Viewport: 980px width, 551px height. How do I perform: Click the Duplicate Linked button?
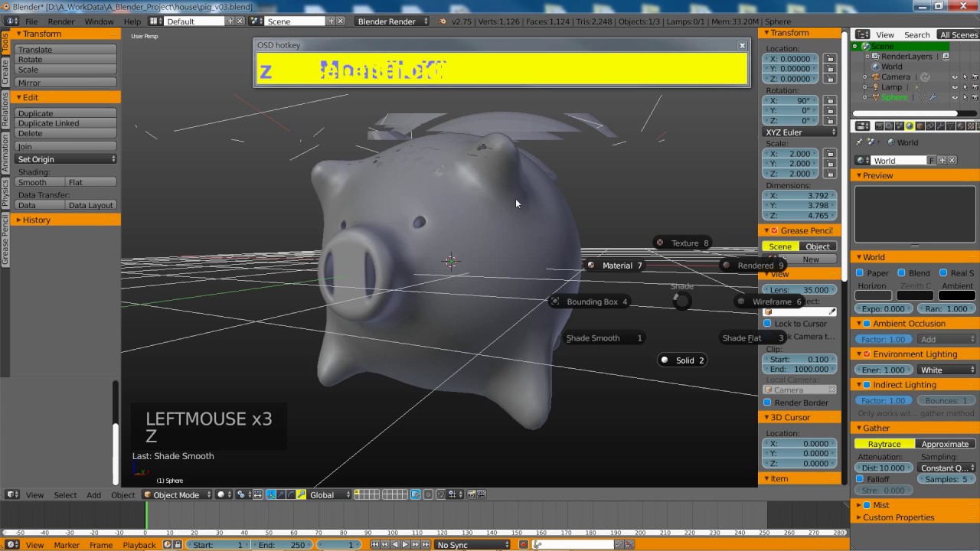pyautogui.click(x=66, y=123)
